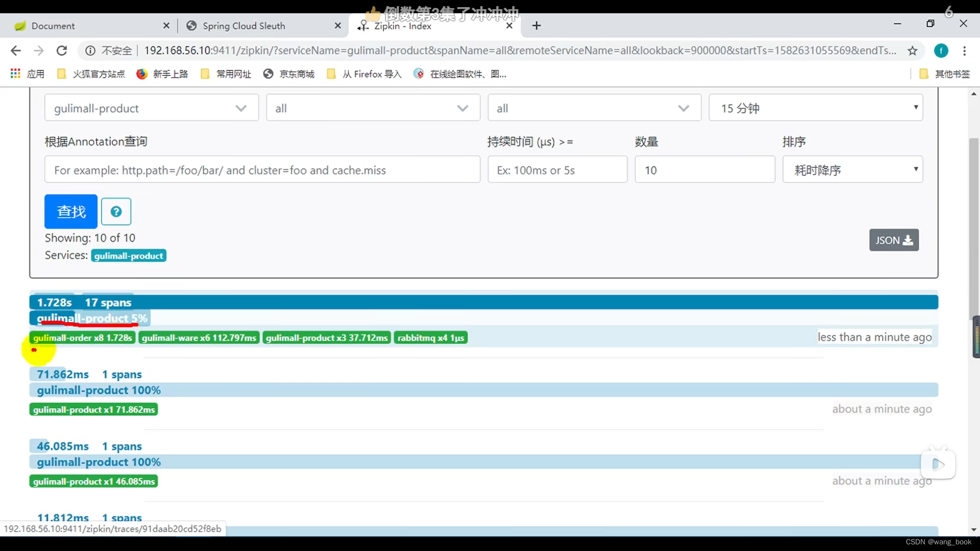Reload the Zipkin page

click(62, 51)
